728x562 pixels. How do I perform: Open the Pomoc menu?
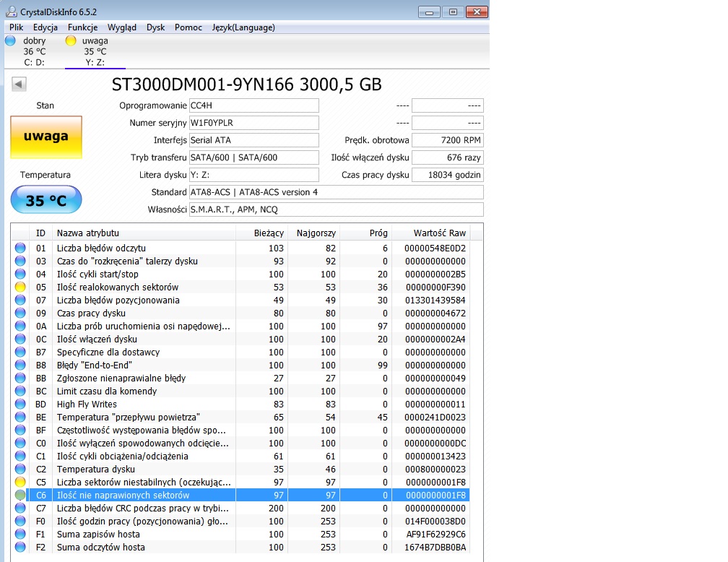click(188, 27)
